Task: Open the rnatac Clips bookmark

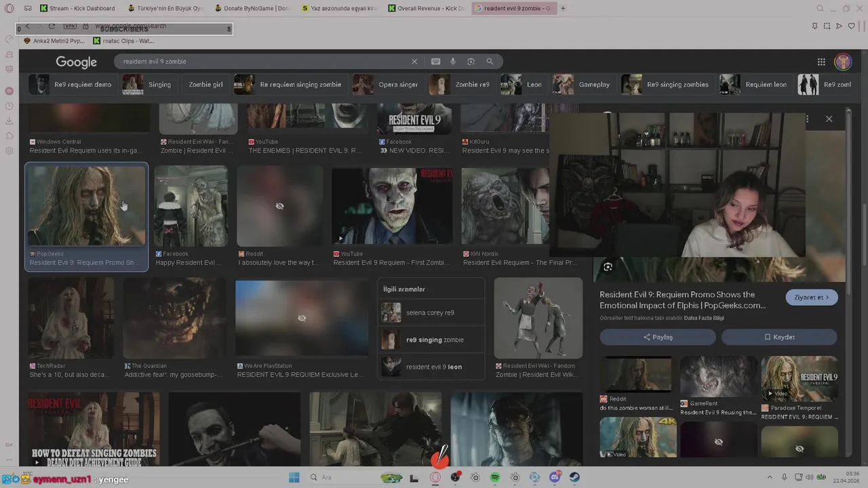Action: pos(124,41)
